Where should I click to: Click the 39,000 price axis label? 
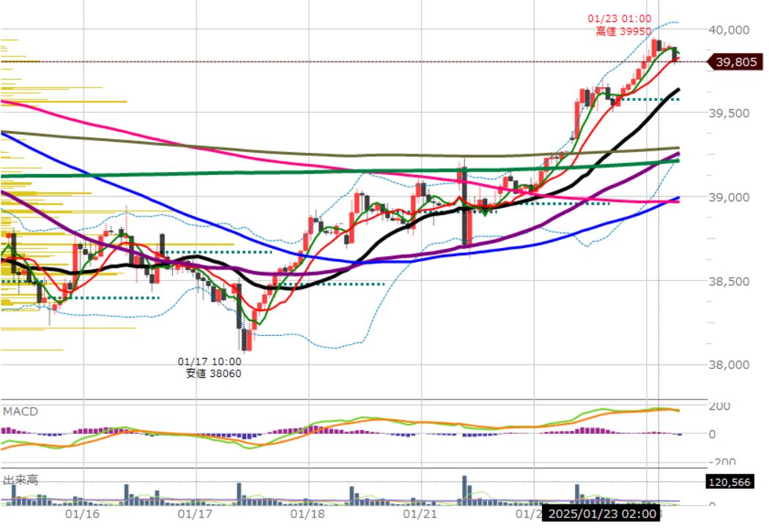729,198
